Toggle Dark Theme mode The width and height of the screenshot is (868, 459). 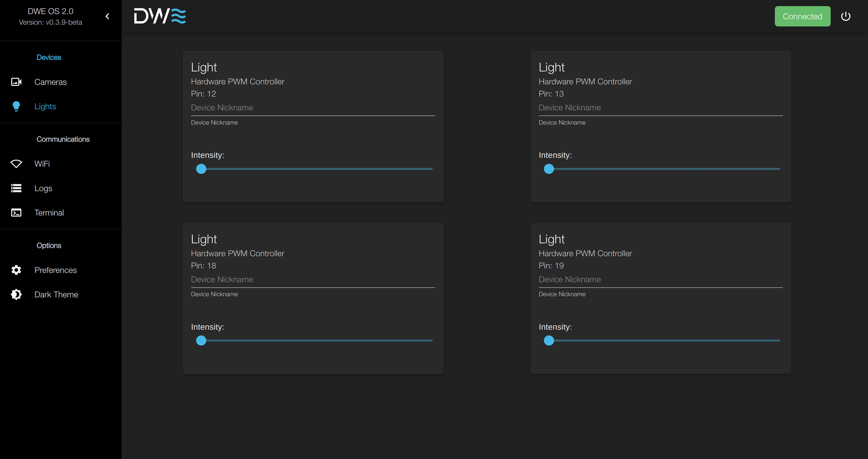coord(56,294)
